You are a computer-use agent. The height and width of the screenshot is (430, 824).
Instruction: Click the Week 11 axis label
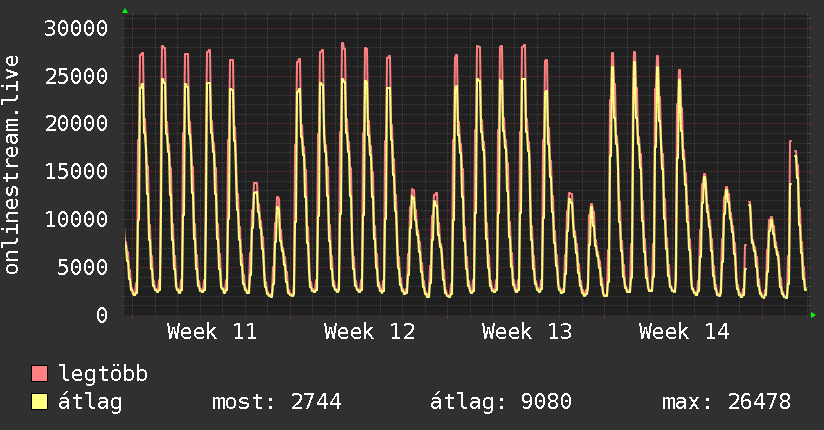(211, 331)
